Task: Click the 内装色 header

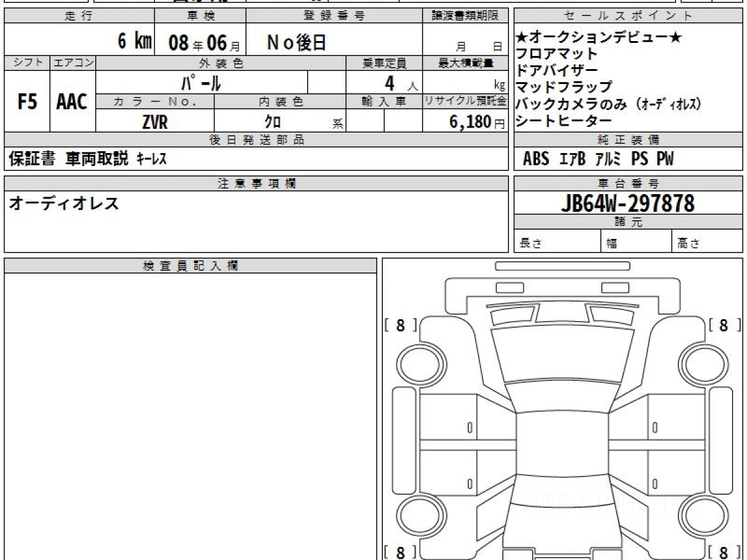Action: 280,101
